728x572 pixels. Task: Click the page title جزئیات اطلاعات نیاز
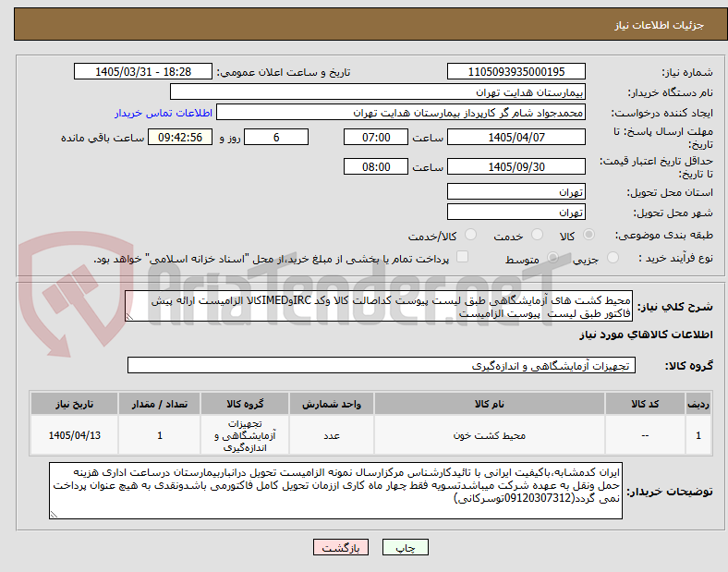pyautogui.click(x=660, y=25)
